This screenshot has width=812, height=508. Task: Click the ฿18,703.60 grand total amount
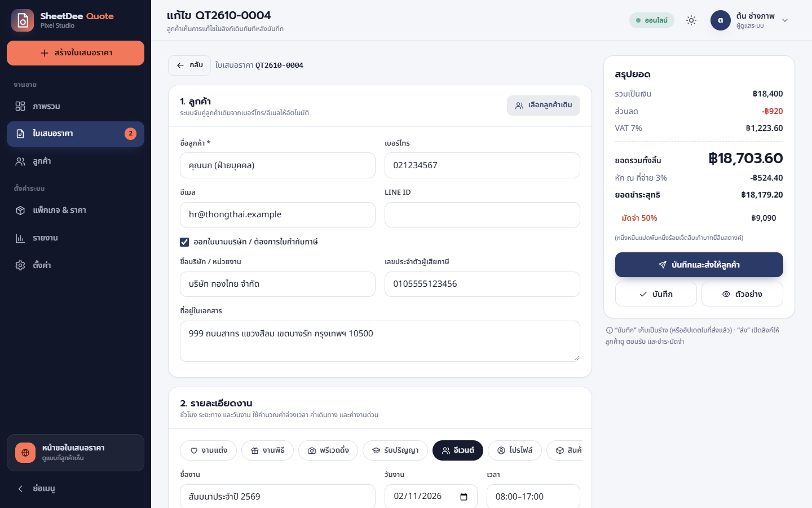[x=745, y=159]
